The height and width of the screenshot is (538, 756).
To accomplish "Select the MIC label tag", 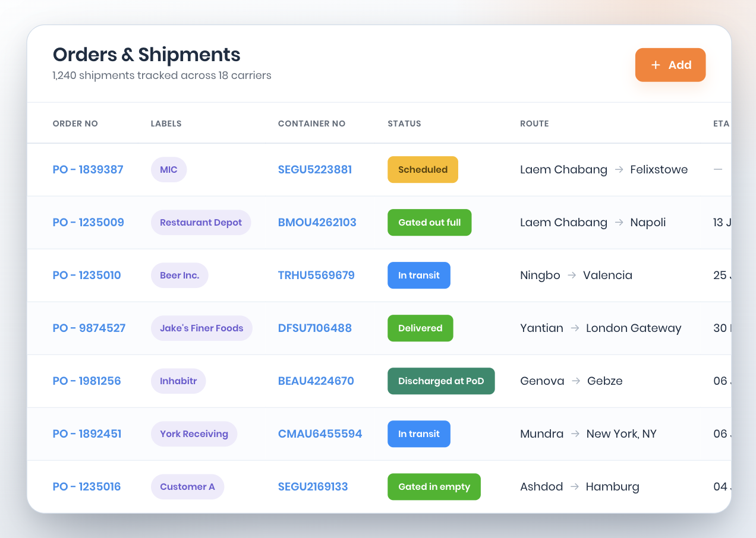I will pos(169,170).
